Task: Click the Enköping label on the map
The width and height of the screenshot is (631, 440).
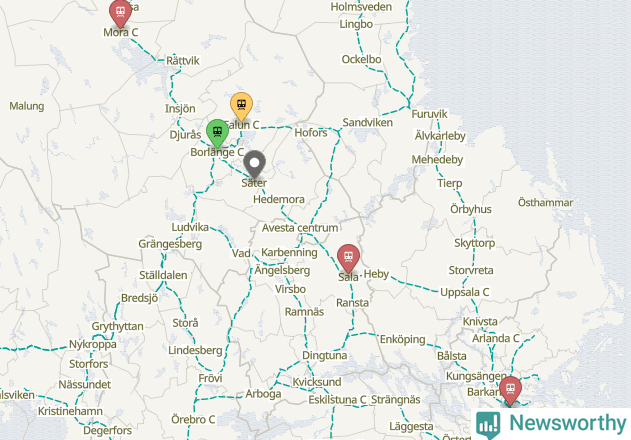Action: click(402, 340)
